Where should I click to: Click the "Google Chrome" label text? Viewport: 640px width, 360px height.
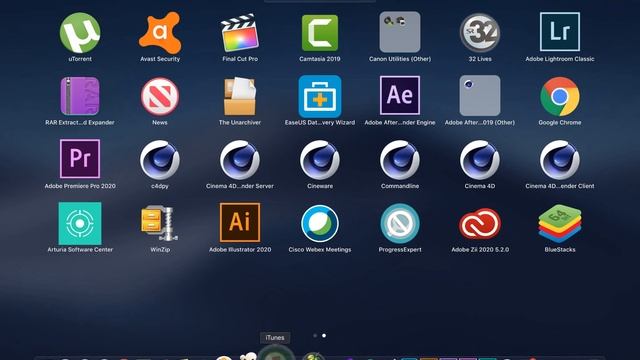(x=560, y=122)
